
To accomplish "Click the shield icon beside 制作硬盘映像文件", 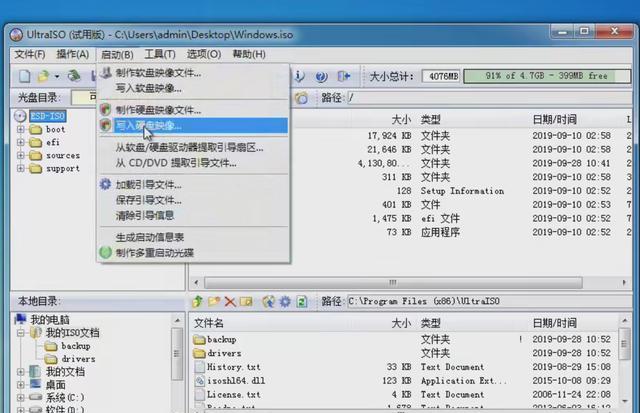I will 105,109.
